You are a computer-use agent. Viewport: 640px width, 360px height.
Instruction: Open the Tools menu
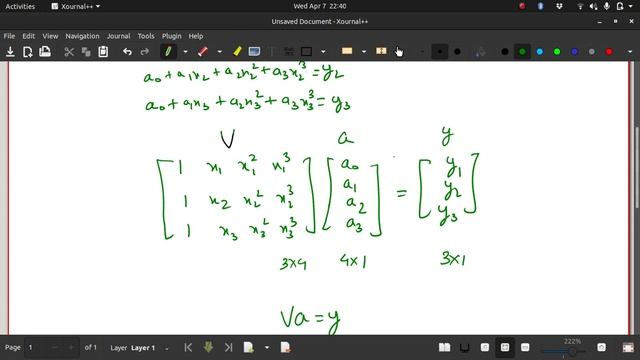click(x=146, y=36)
